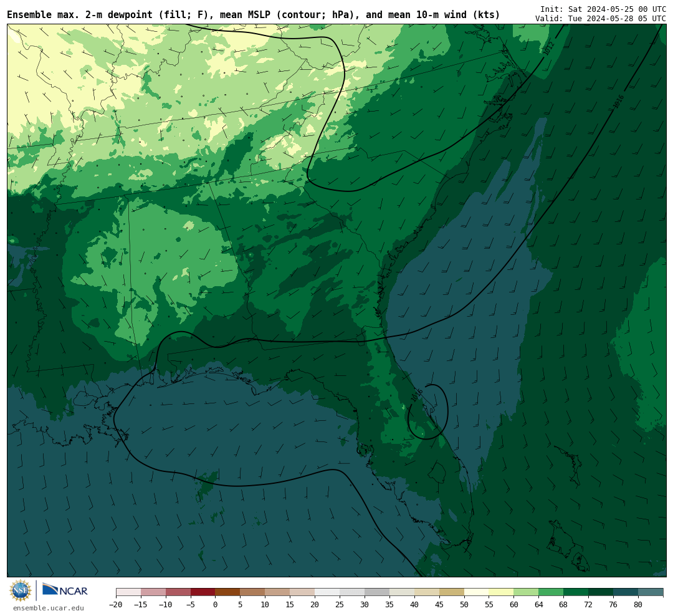Click the NCAR logo

click(x=65, y=590)
